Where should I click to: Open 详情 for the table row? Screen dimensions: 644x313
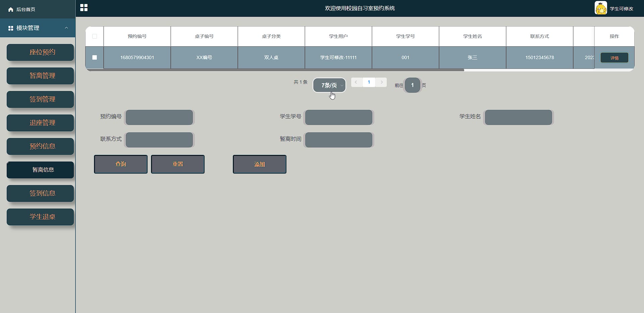coord(614,58)
